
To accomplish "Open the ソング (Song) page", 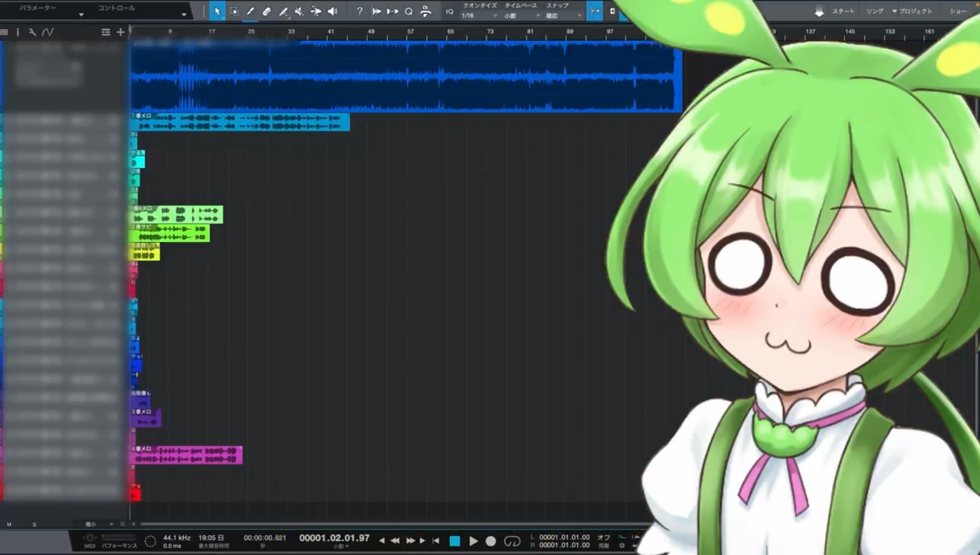I will [874, 11].
